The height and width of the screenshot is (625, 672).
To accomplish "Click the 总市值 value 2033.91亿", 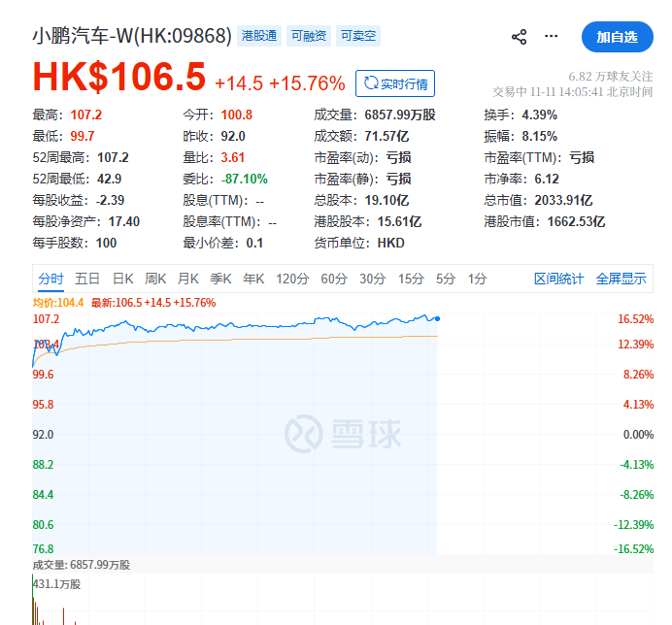I will click(563, 200).
